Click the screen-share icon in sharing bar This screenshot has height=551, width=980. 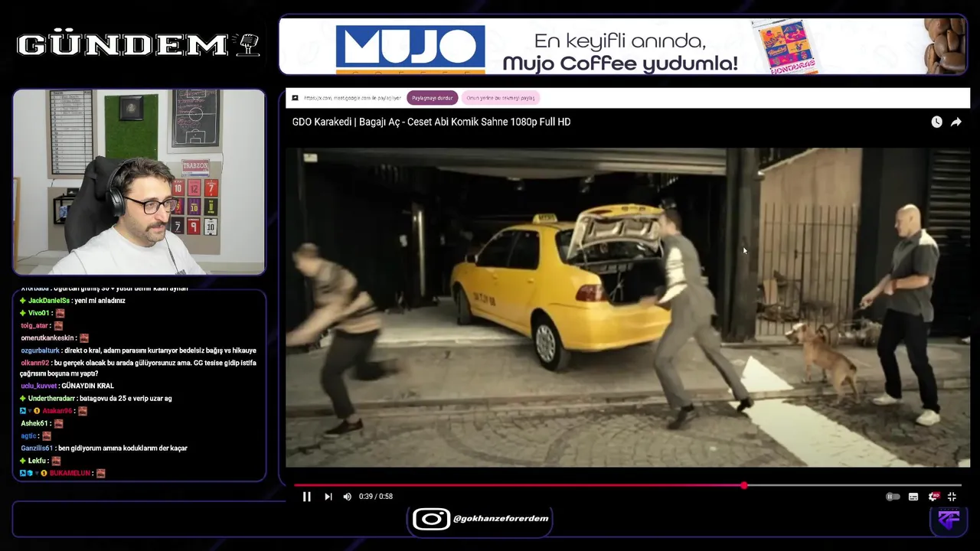pyautogui.click(x=296, y=98)
